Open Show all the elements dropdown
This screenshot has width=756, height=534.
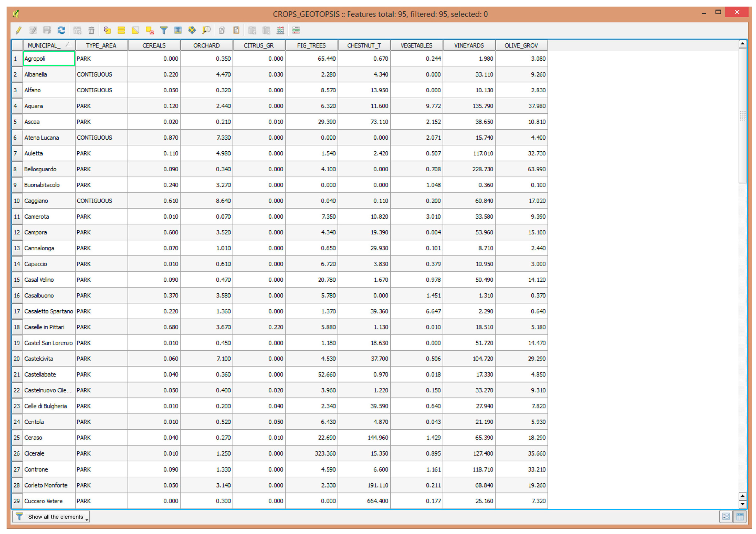point(51,517)
